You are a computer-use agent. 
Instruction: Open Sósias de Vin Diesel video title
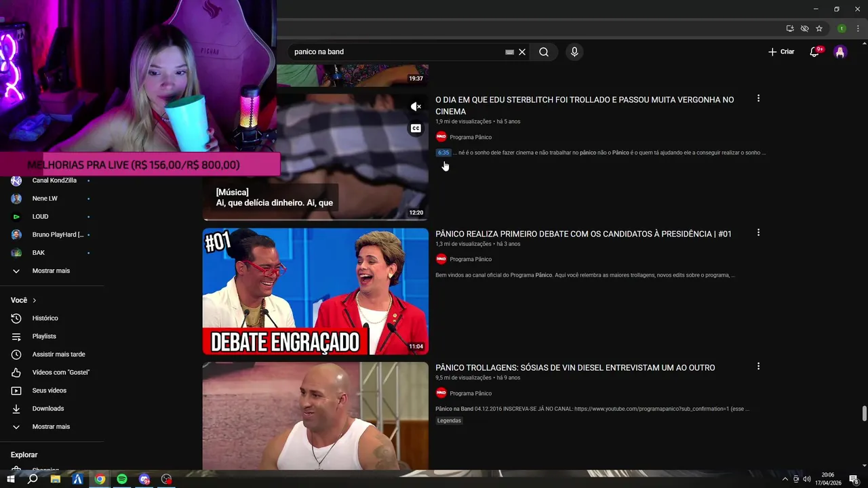pyautogui.click(x=575, y=368)
